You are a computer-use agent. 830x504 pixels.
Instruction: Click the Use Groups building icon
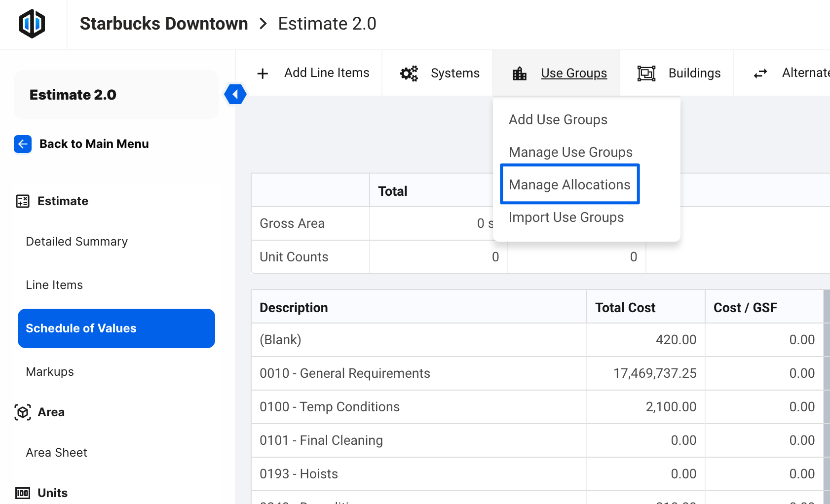[x=519, y=73]
